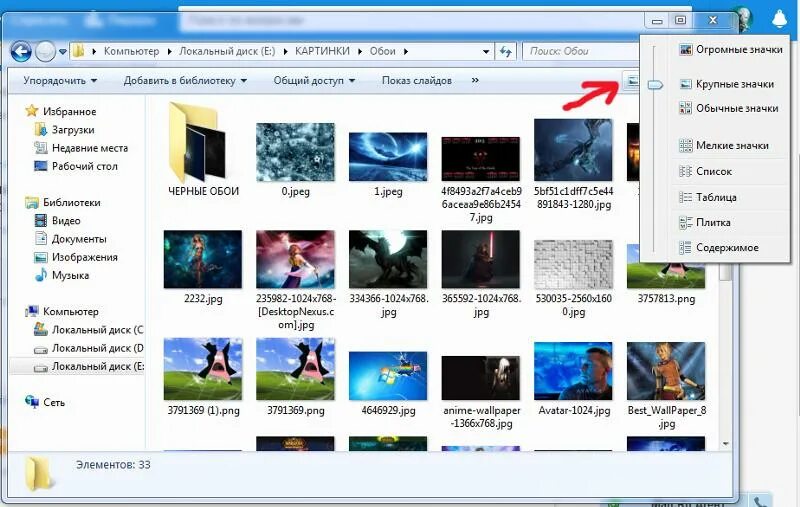800x507 pixels.
Task: Select 4f8493a2f7a4ceb96aceaa9e86b24547.jpg thumbnail
Action: click(x=481, y=159)
